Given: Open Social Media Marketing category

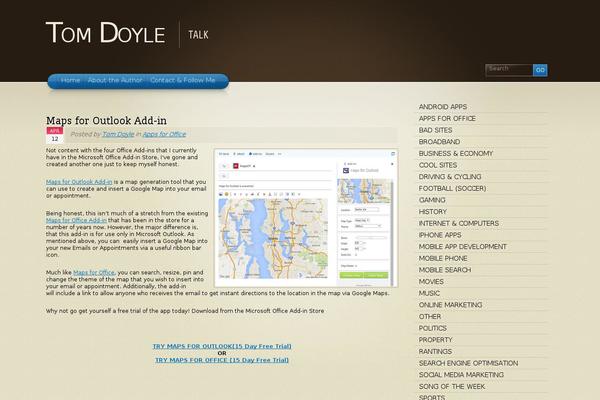Looking at the screenshot, I should pyautogui.click(x=461, y=375).
